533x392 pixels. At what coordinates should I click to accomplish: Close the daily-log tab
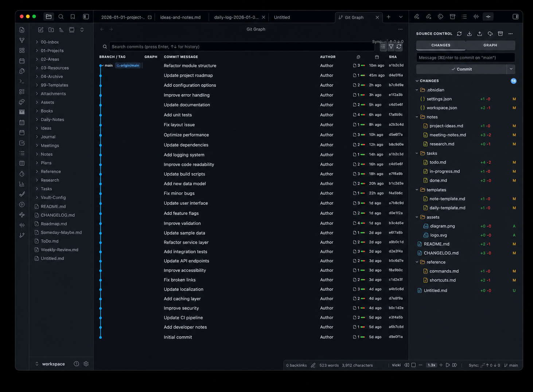point(264,17)
